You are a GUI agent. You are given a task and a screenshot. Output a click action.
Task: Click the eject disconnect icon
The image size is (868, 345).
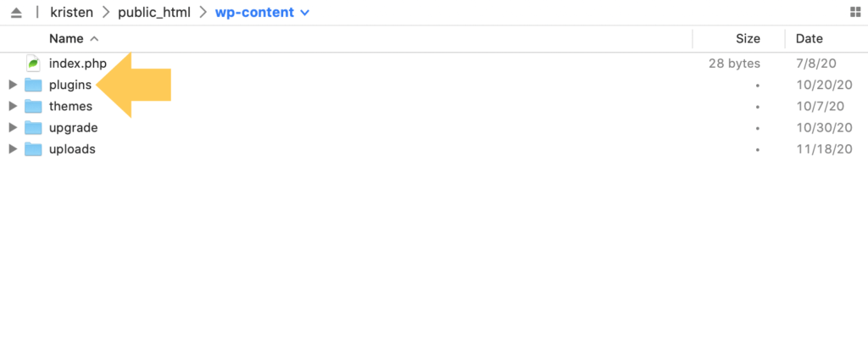pos(16,13)
